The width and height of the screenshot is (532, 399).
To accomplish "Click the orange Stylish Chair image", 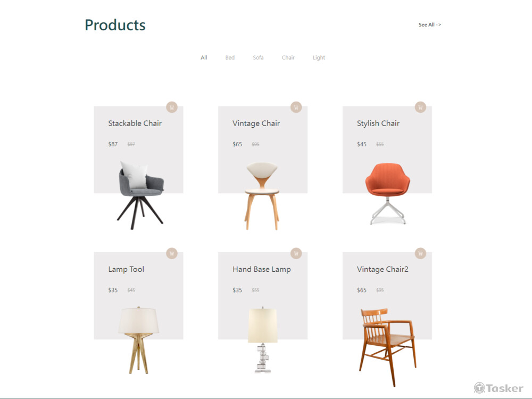I will click(387, 194).
